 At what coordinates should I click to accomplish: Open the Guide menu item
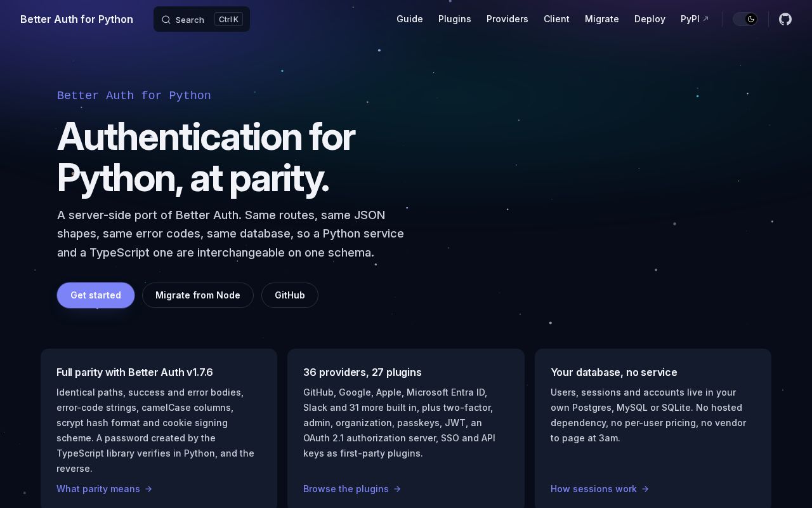click(x=410, y=19)
